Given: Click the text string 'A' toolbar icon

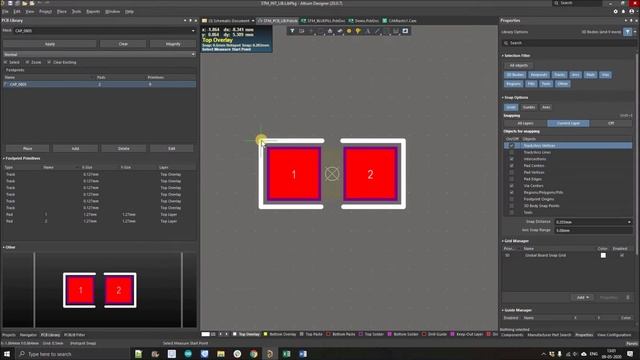Looking at the screenshot, I should [368, 31].
